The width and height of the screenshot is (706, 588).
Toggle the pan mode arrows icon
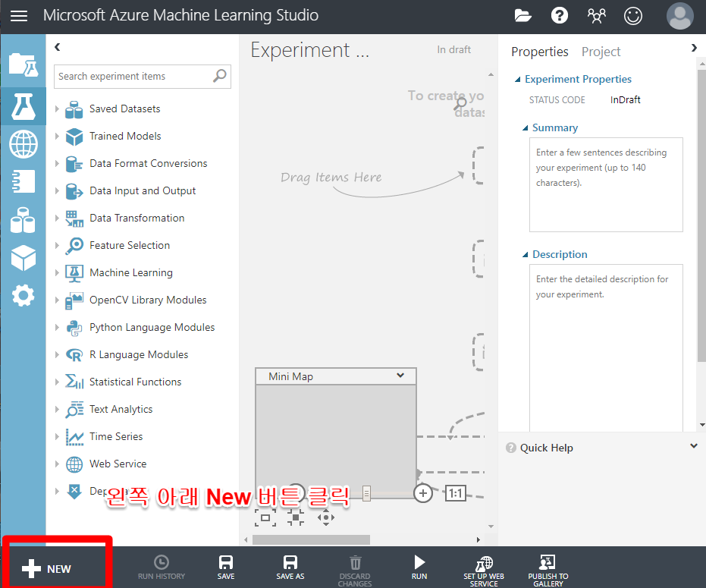[x=326, y=517]
